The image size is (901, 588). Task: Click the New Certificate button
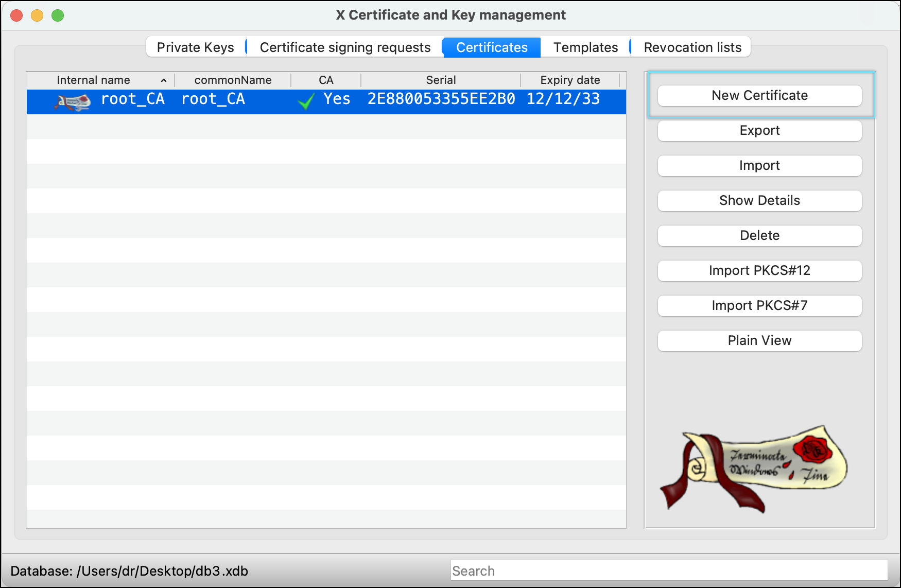click(x=759, y=95)
